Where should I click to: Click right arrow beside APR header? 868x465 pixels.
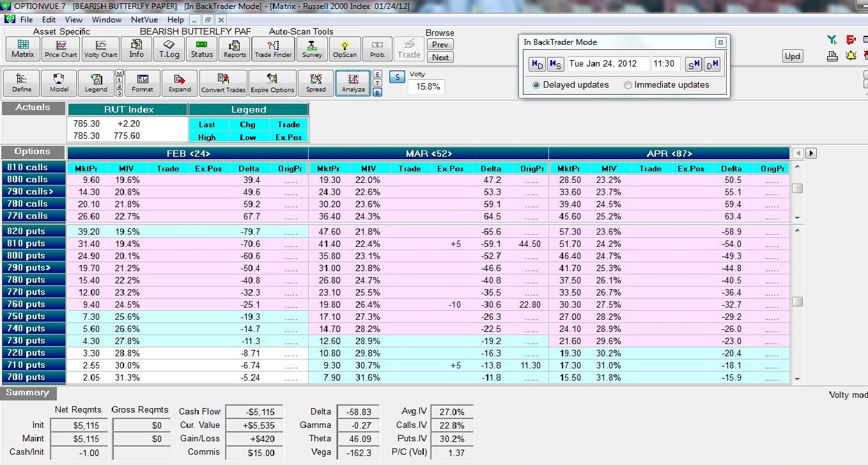(x=810, y=153)
